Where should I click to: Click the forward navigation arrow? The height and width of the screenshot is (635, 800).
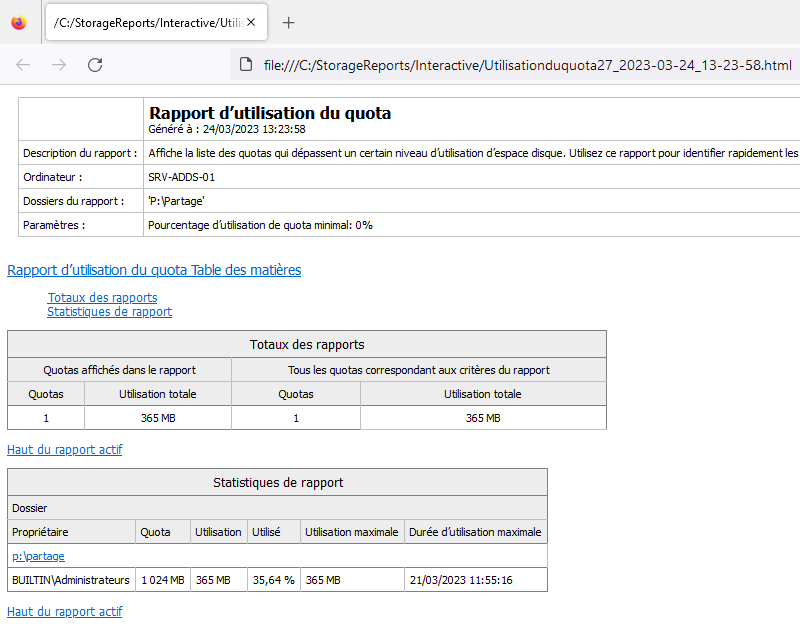(59, 65)
